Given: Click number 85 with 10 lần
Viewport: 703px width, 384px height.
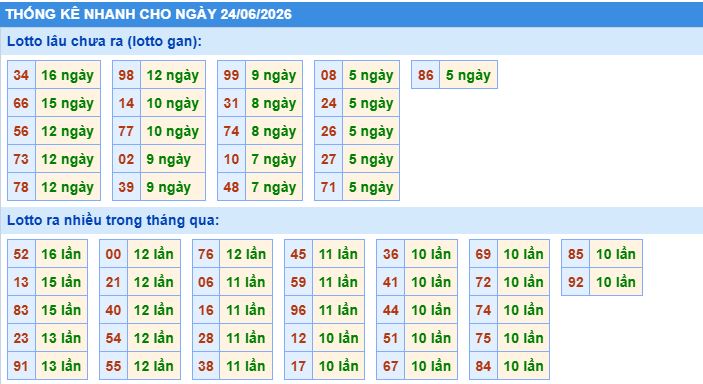Looking at the screenshot, I should point(576,254).
